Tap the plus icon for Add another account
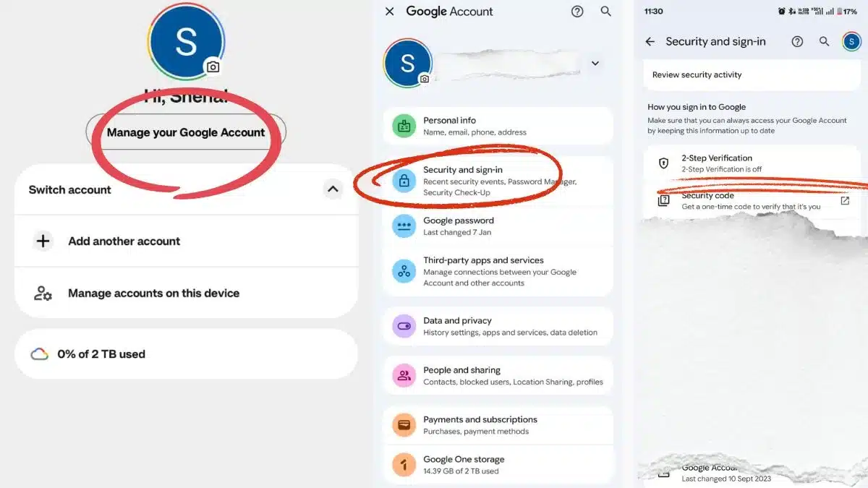 (43, 241)
